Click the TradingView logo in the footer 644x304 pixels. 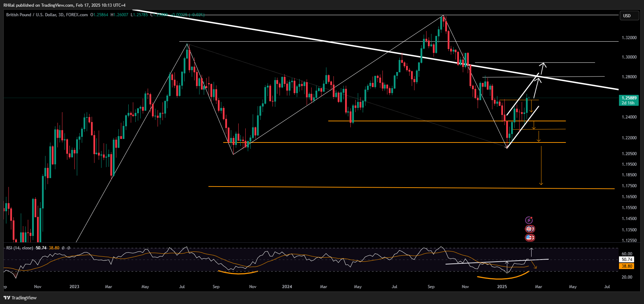pos(20,298)
